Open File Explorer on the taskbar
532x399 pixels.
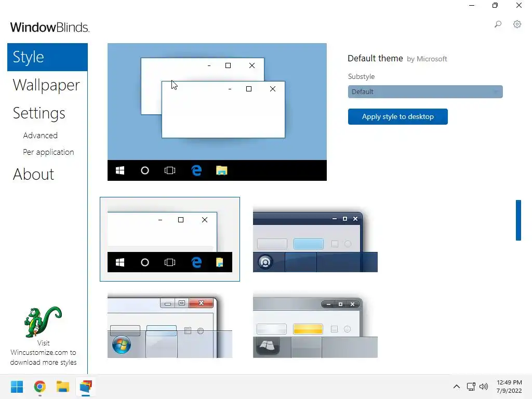[x=63, y=387]
